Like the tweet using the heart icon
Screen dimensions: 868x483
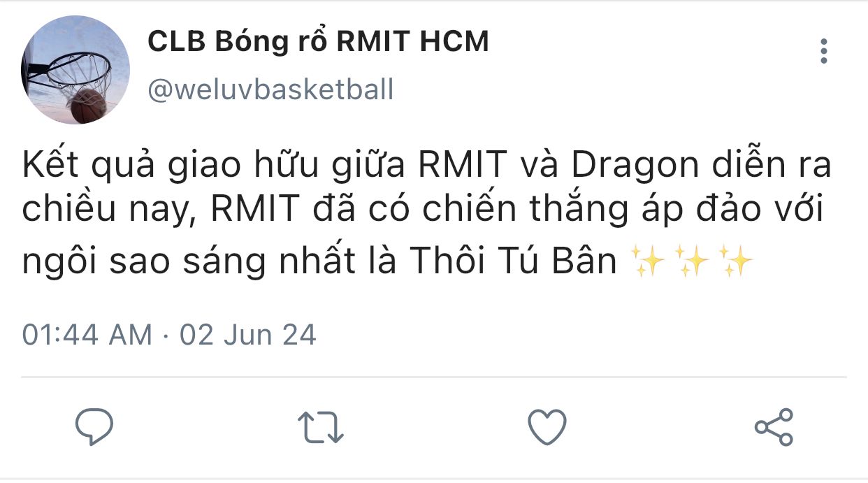(547, 426)
